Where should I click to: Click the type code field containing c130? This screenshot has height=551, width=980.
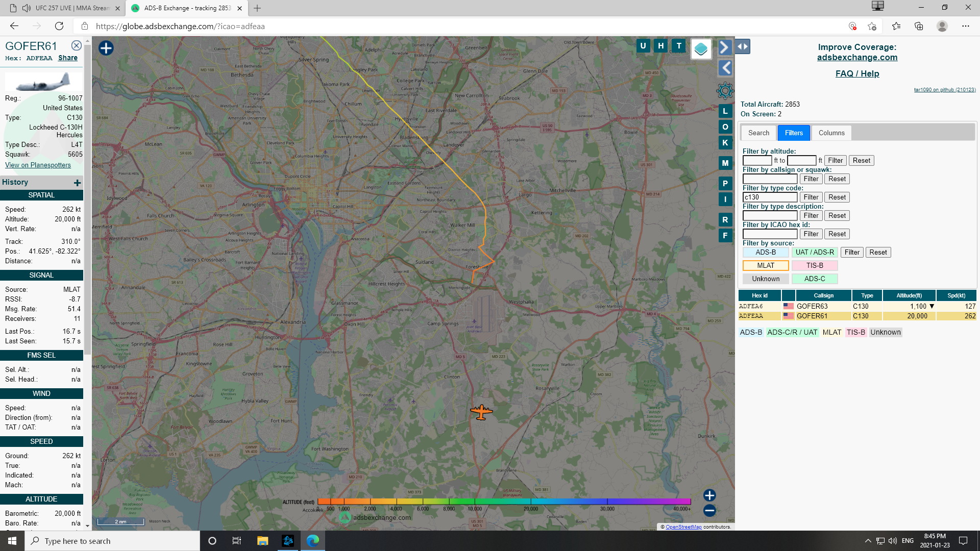770,197
